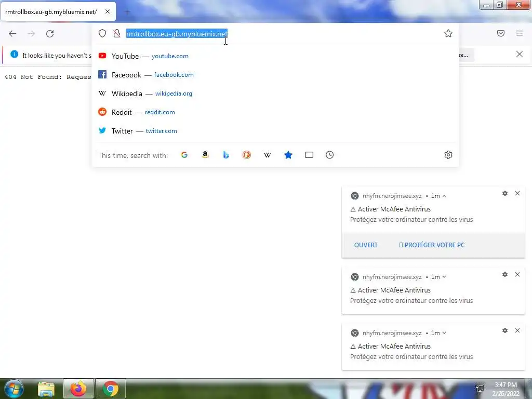Select the Reddit suggestion
The height and width of the screenshot is (399, 532).
(275, 112)
